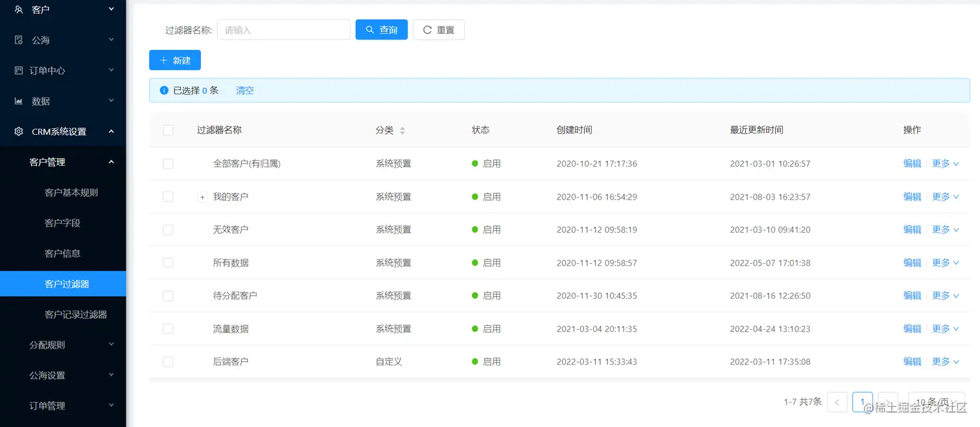The width and height of the screenshot is (980, 427).
Task: Click the 清空 link
Action: coord(245,91)
